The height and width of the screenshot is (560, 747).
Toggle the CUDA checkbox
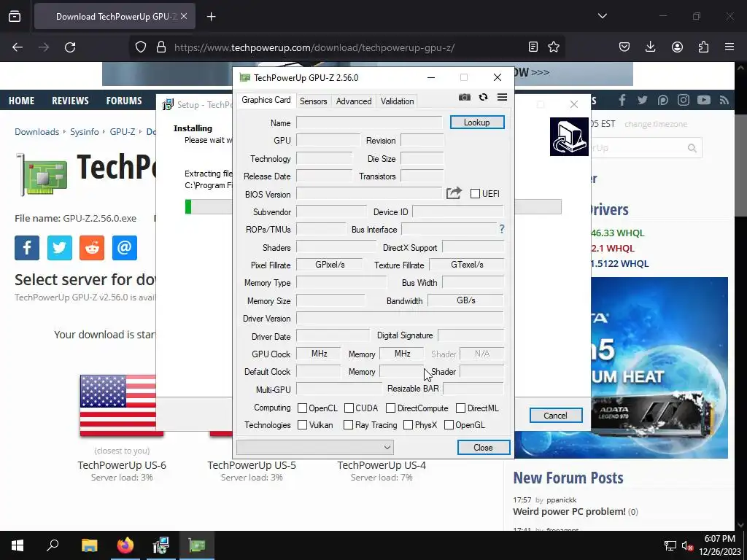pyautogui.click(x=349, y=408)
